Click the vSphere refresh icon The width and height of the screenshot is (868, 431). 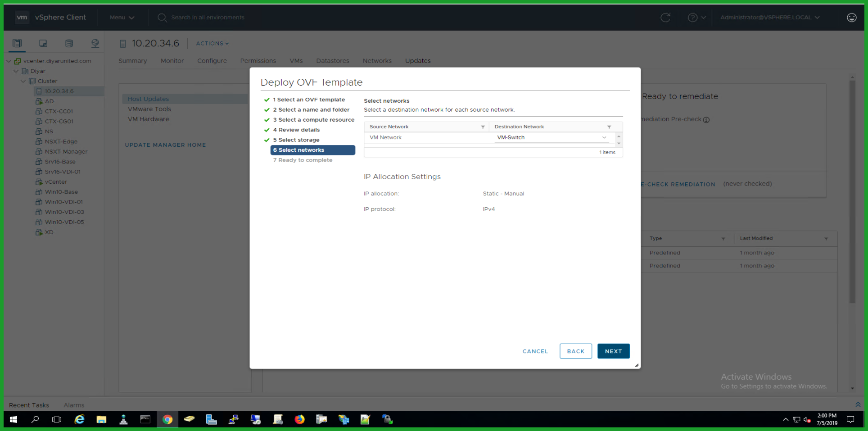pyautogui.click(x=665, y=18)
